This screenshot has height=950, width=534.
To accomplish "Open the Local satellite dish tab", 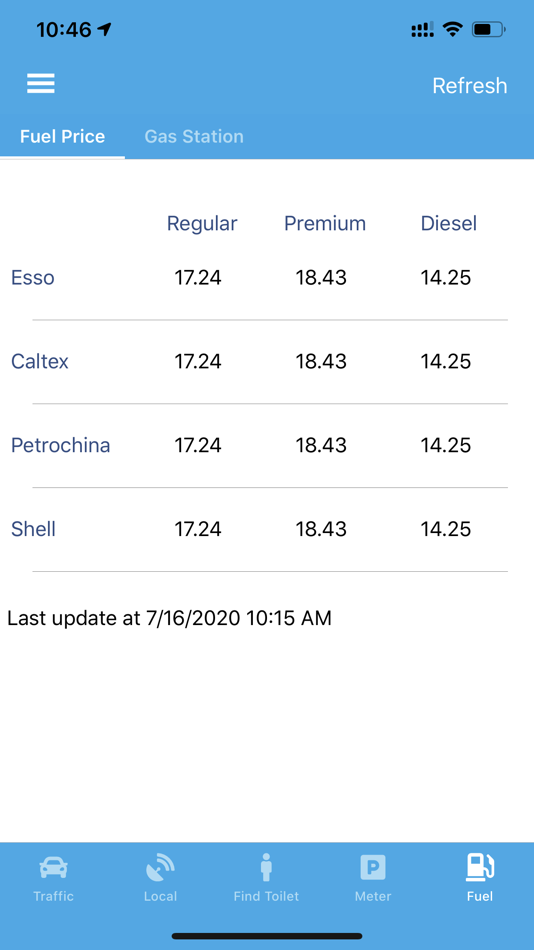I will 160,868.
